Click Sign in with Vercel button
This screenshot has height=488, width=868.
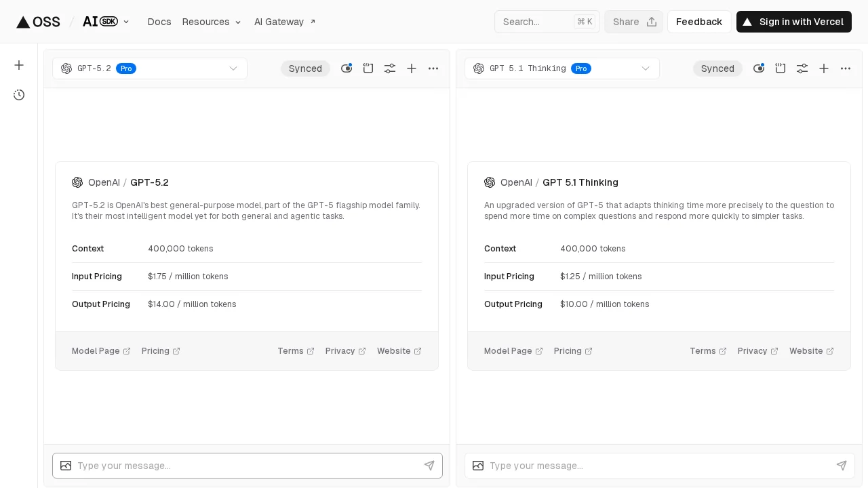pos(793,22)
